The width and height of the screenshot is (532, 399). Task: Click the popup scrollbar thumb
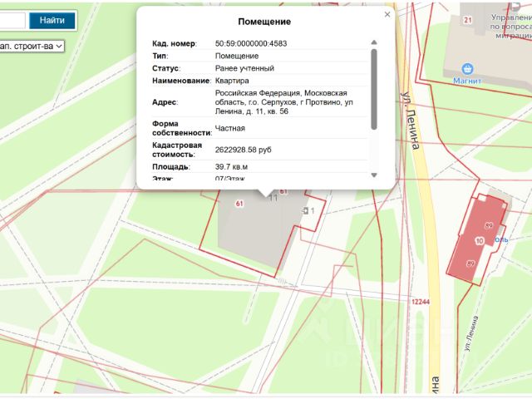374,89
